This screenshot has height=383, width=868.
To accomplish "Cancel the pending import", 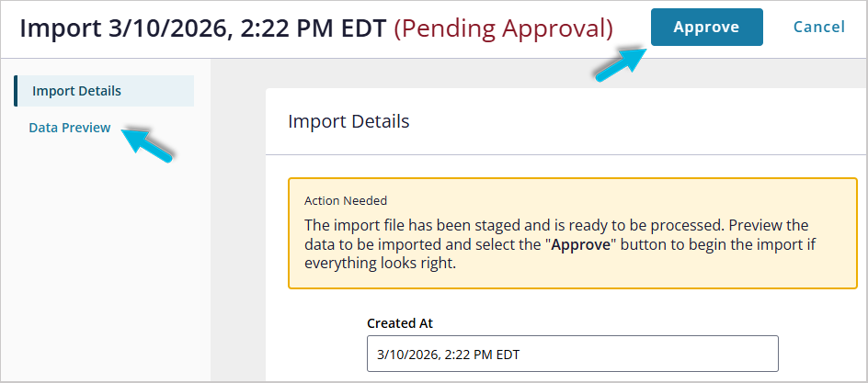I will coord(818,28).
